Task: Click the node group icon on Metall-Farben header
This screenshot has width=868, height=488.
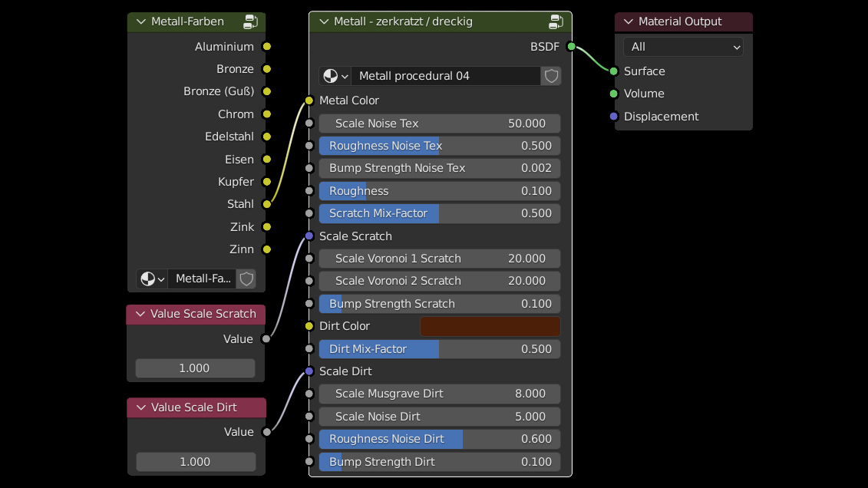Action: pos(251,21)
